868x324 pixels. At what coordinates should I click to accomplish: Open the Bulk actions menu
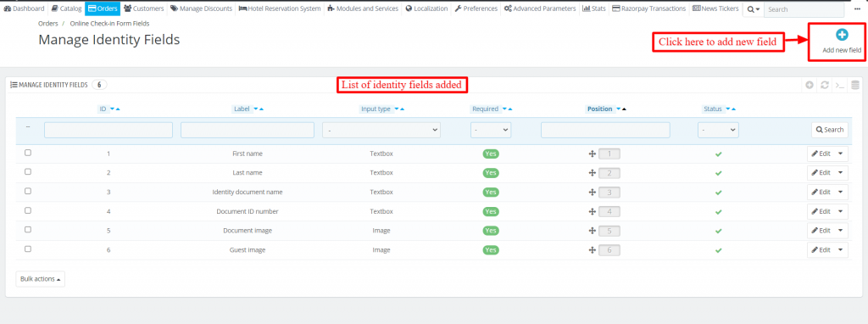(x=41, y=279)
